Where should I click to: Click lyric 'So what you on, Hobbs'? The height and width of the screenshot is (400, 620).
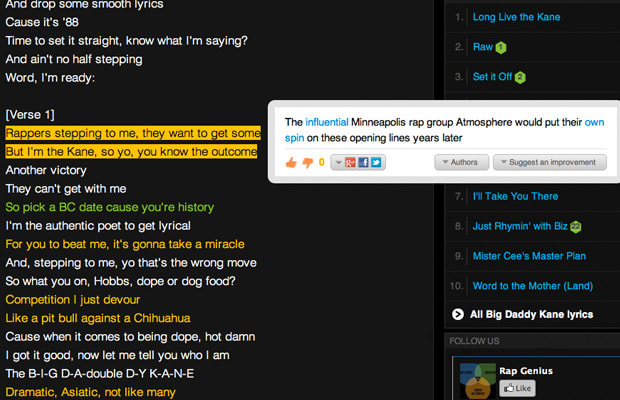tap(120, 281)
